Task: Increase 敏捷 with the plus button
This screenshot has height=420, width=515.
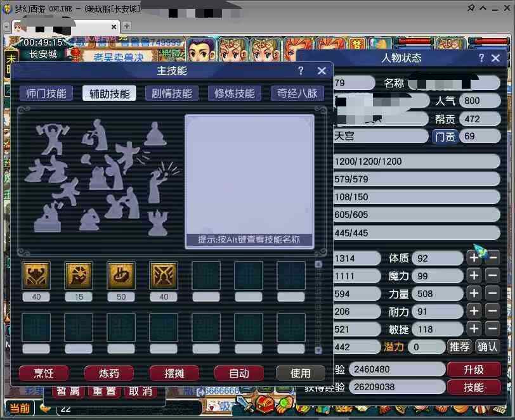Action: (474, 329)
